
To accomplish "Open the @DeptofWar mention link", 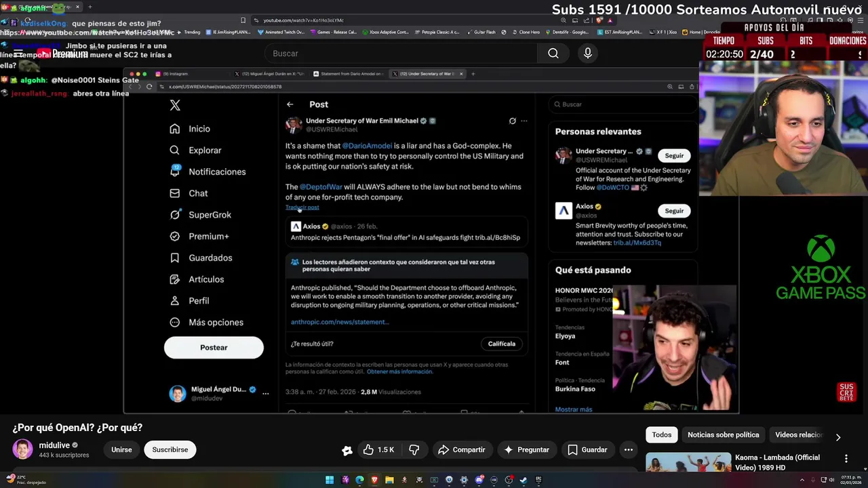I will tap(321, 187).
